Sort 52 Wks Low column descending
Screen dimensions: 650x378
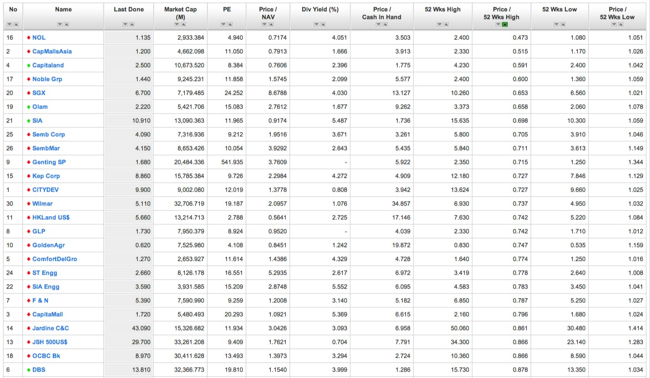pyautogui.click(x=556, y=25)
